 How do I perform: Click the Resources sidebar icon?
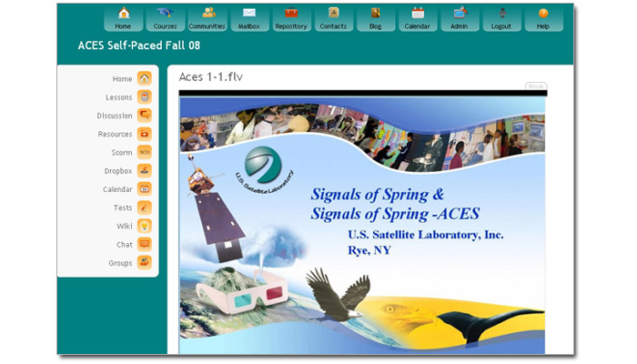144,134
